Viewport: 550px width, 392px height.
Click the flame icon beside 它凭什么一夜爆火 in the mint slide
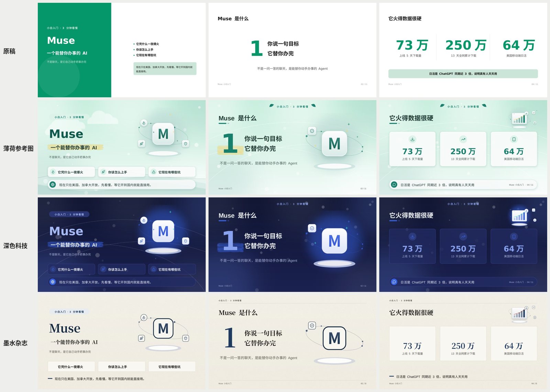point(53,172)
